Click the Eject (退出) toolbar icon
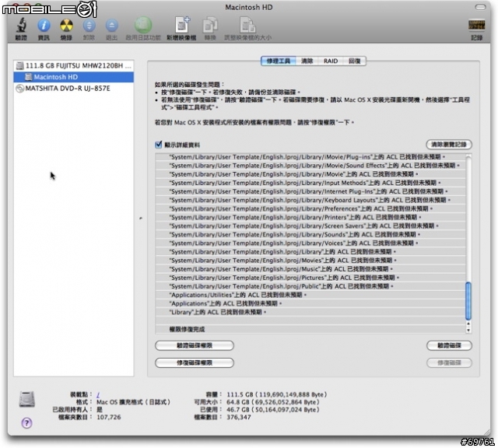 point(111,26)
